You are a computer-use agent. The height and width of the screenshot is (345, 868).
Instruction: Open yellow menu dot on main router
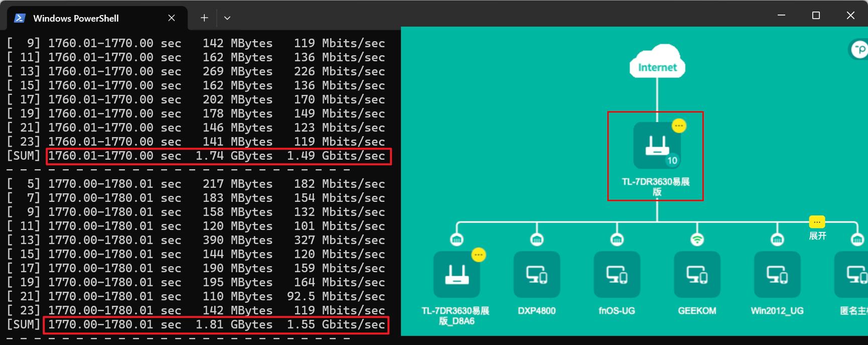[679, 126]
